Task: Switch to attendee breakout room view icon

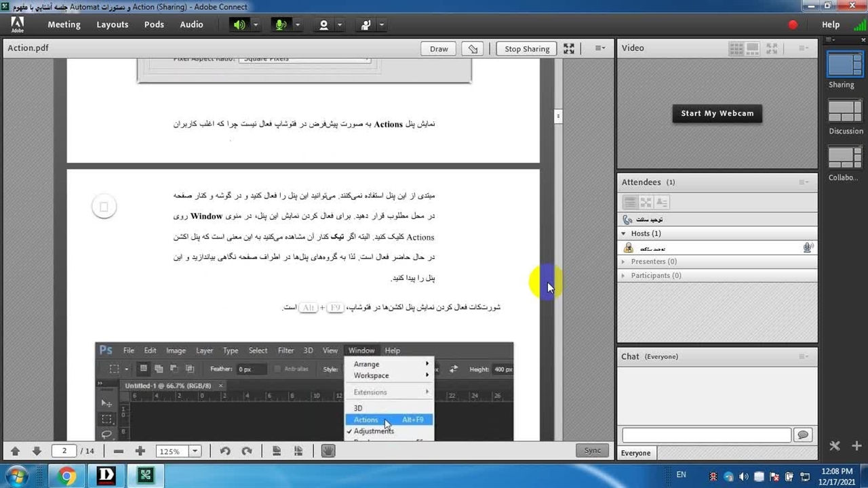Action: (646, 202)
